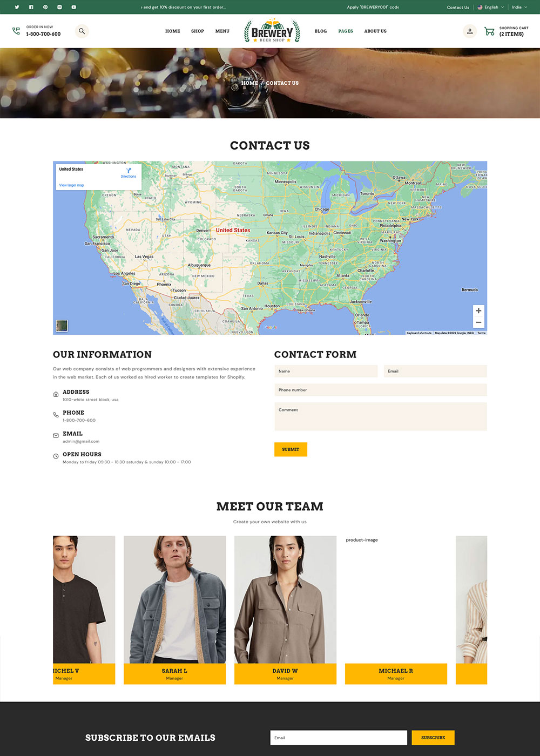Expand the India country dropdown
The image size is (540, 756).
tap(519, 7)
